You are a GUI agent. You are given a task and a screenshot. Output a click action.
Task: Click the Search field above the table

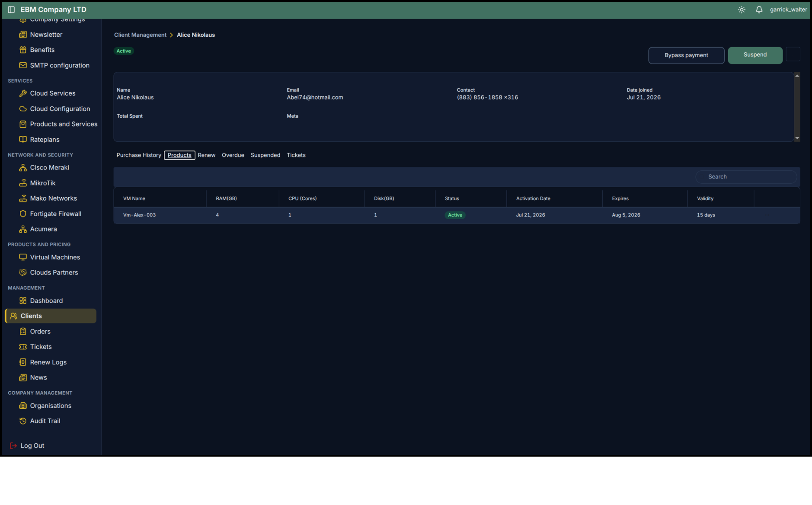(746, 177)
